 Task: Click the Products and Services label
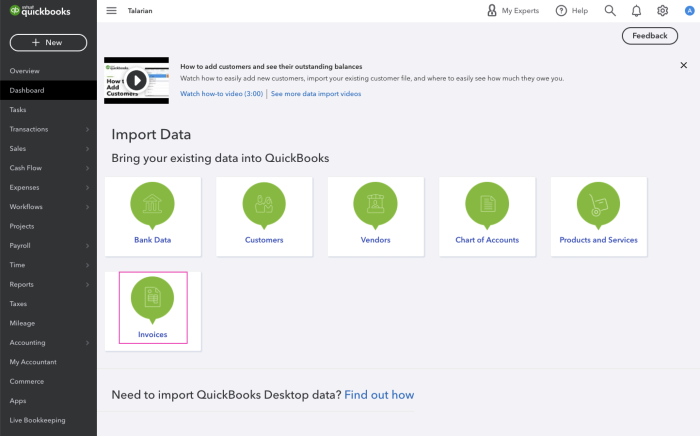[598, 240]
